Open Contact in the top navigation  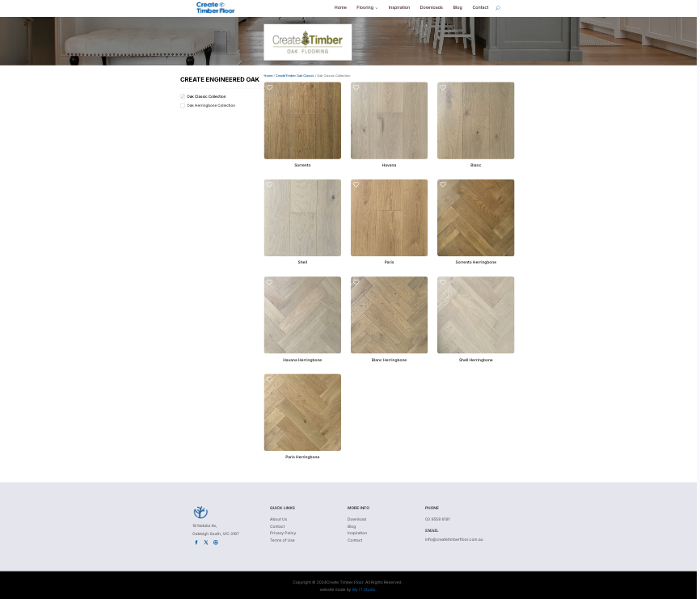click(x=480, y=7)
